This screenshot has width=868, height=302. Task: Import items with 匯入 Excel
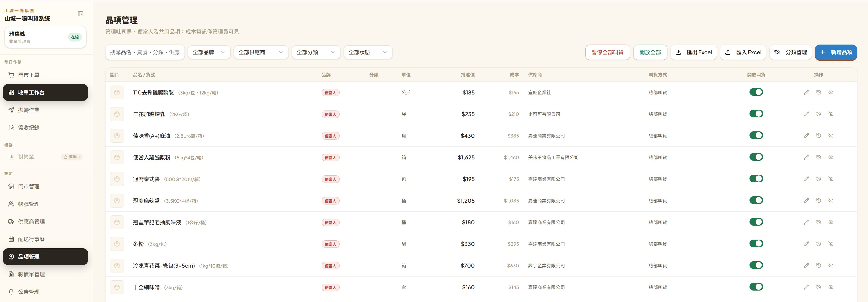[743, 52]
